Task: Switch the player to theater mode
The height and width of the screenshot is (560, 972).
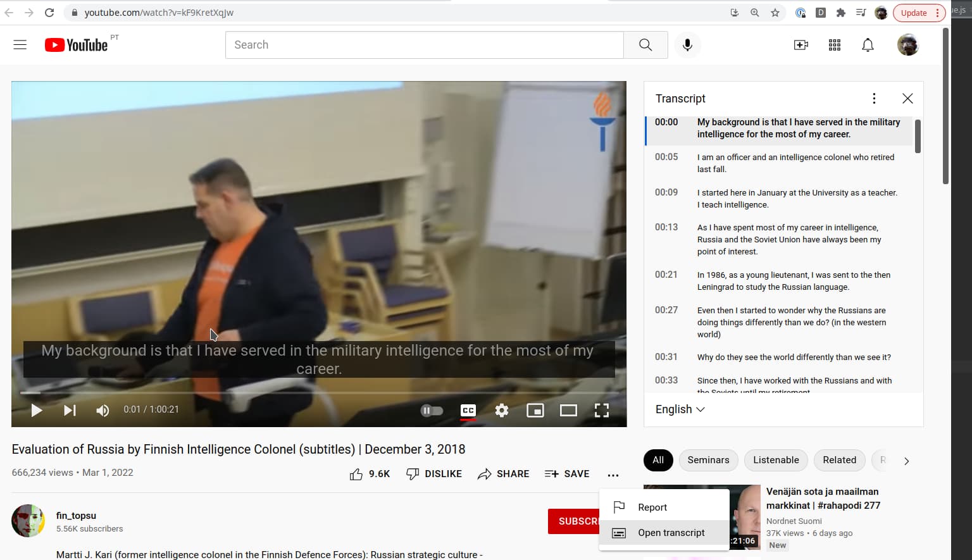Action: [568, 411]
